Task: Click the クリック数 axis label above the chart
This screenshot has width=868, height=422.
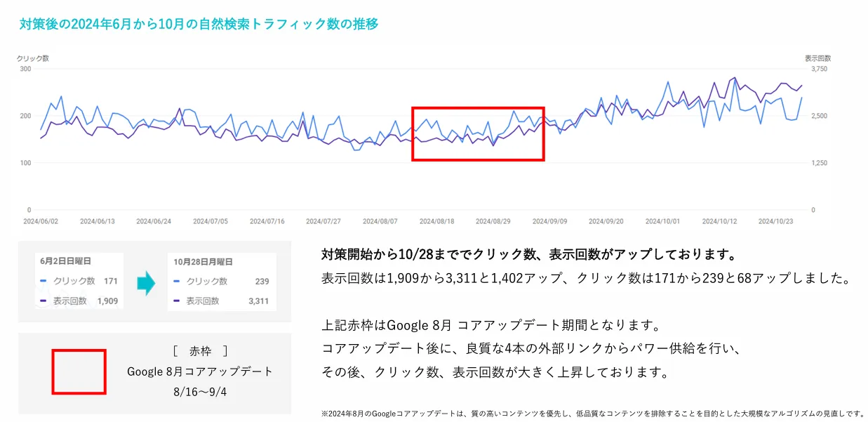Action: coord(32,59)
